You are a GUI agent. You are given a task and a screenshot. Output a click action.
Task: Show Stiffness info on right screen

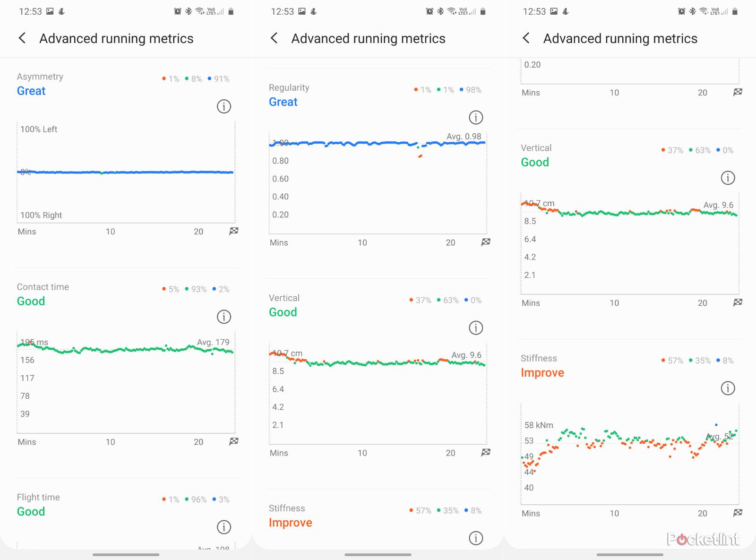(x=728, y=388)
